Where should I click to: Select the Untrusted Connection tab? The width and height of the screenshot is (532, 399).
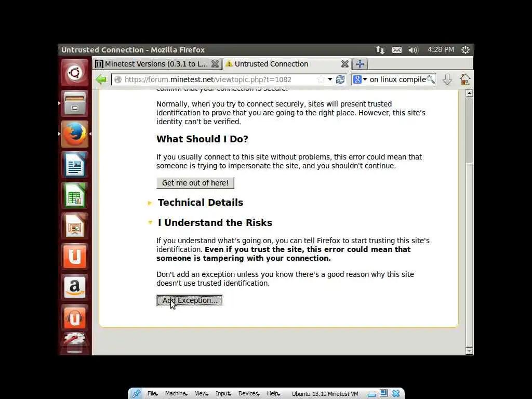pyautogui.click(x=287, y=64)
